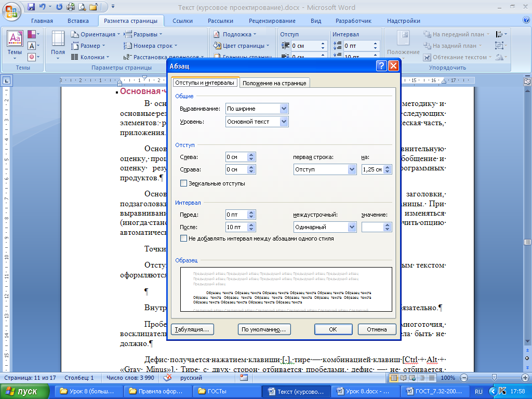Confirm the dialog with OK
Viewport: 532px width, 399px height.
[x=333, y=329]
